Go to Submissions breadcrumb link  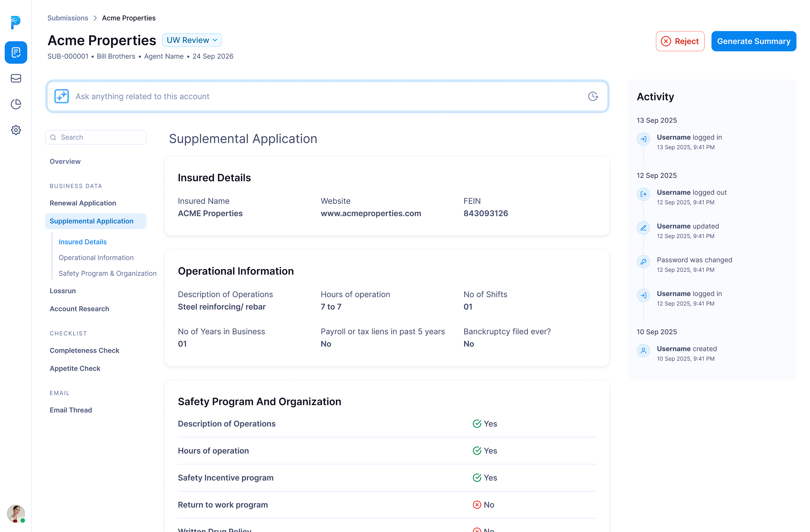(x=68, y=18)
